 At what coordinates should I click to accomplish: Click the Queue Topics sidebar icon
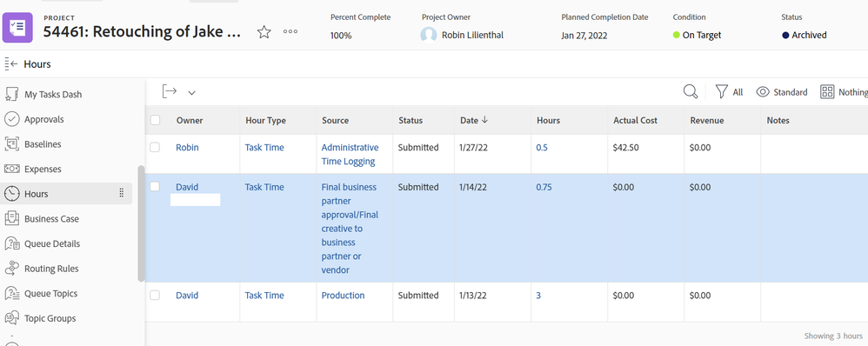tap(11, 294)
